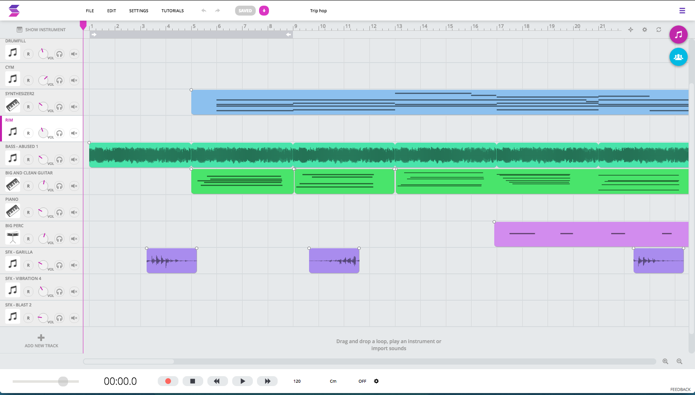Click the plus icon to add new track

(41, 337)
